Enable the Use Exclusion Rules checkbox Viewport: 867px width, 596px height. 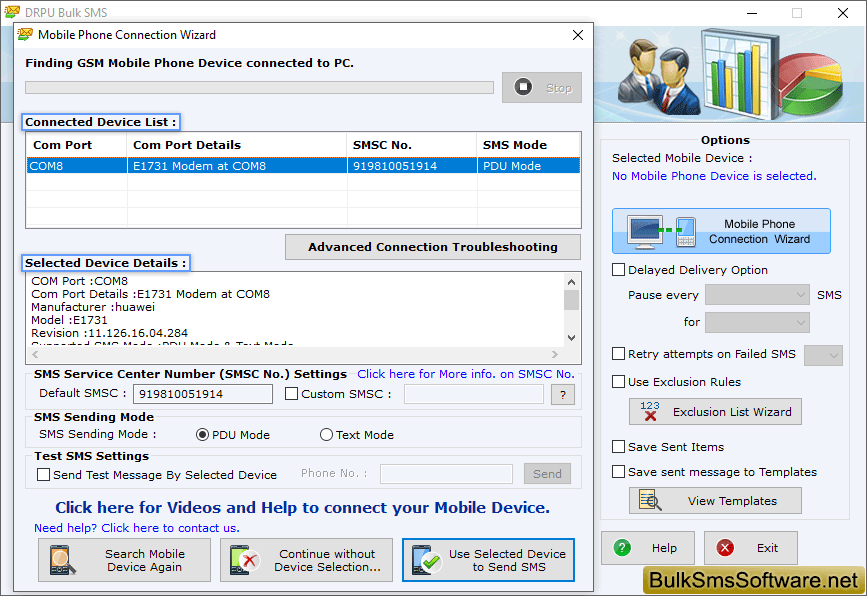tap(618, 381)
